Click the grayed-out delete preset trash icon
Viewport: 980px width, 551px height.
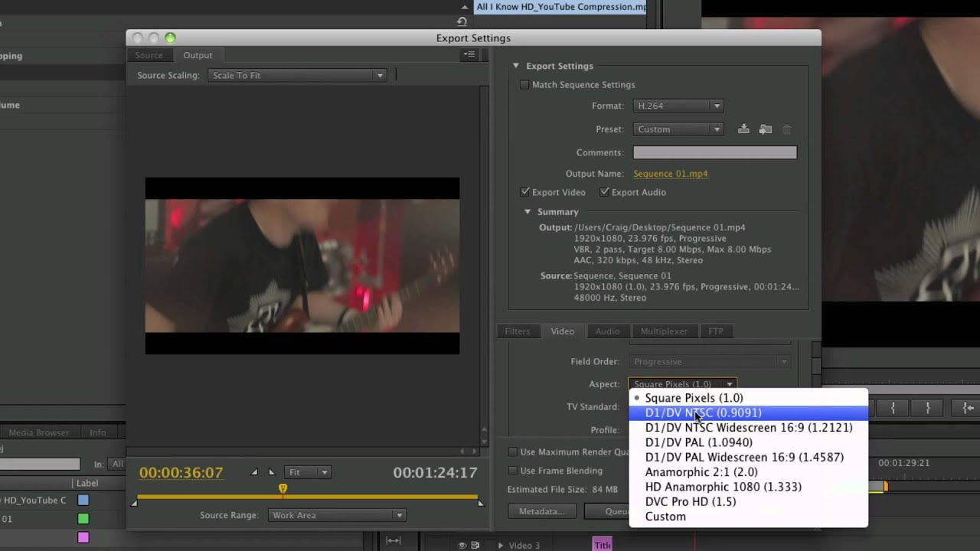click(x=786, y=129)
